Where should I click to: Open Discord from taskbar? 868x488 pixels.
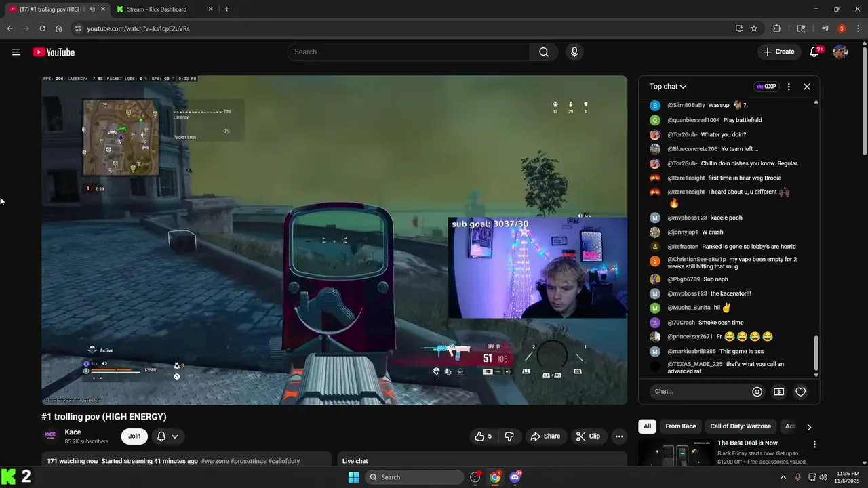click(515, 477)
